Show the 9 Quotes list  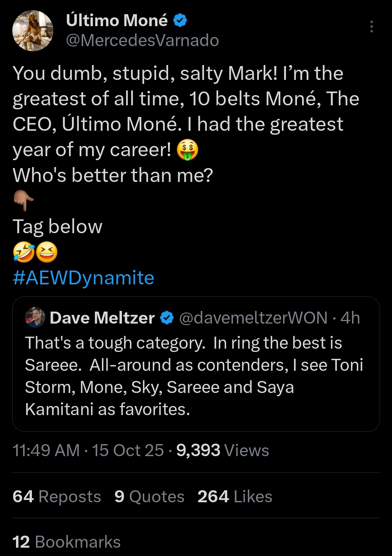coord(149,496)
